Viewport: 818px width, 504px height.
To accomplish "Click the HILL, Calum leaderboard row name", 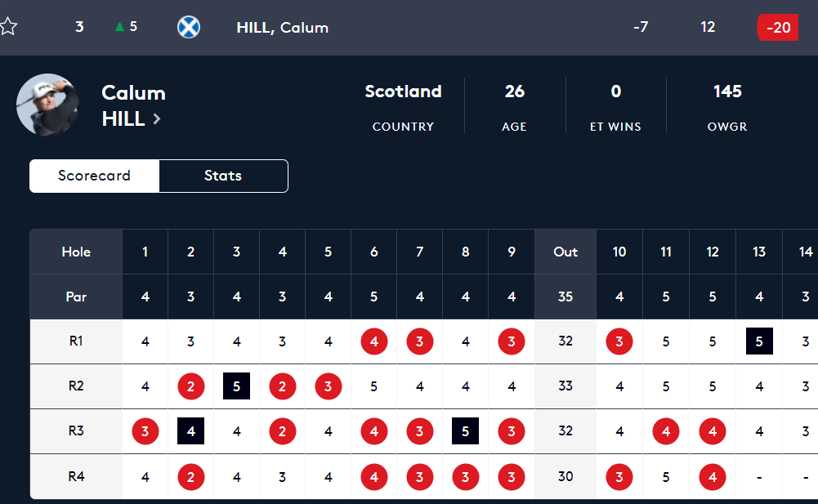I will 282,28.
